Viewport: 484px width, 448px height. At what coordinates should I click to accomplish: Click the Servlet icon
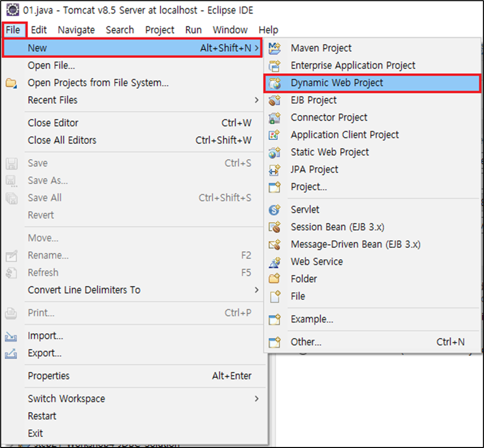[274, 210]
